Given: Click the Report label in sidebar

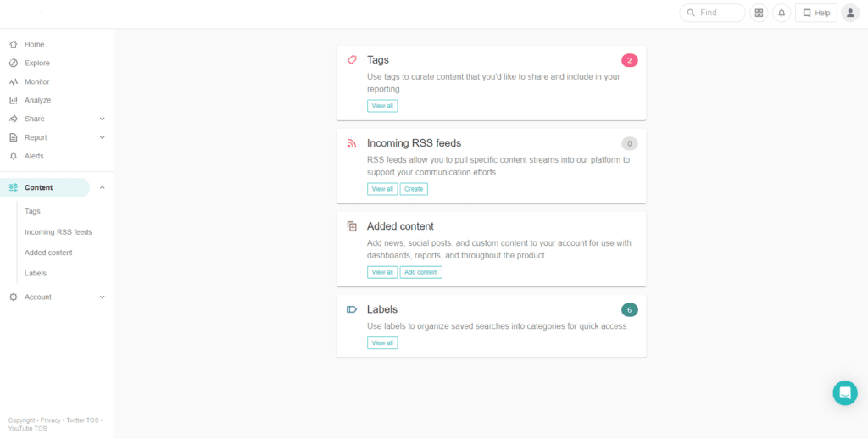Looking at the screenshot, I should tap(36, 137).
